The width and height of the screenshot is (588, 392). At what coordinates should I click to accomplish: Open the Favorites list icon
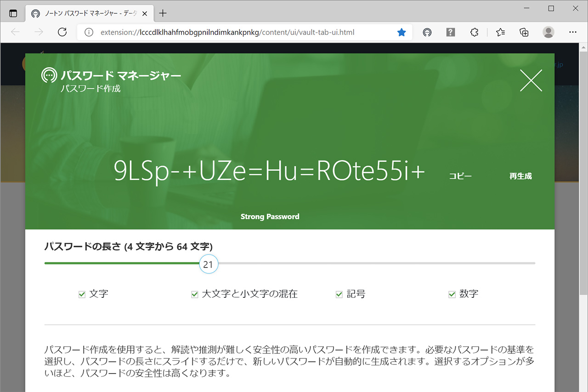point(501,32)
